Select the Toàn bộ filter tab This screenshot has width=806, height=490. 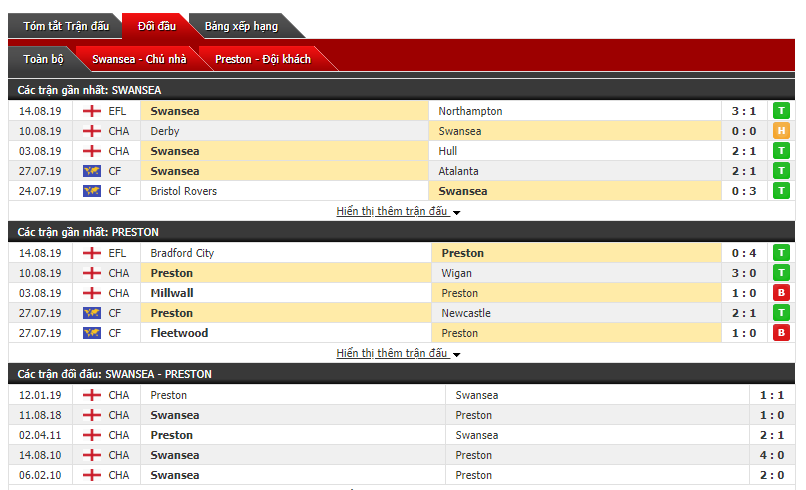pos(43,59)
